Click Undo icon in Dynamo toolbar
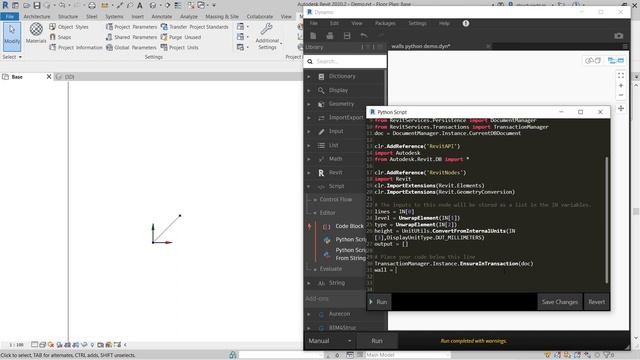The width and height of the screenshot is (640, 360). tap(364, 36)
